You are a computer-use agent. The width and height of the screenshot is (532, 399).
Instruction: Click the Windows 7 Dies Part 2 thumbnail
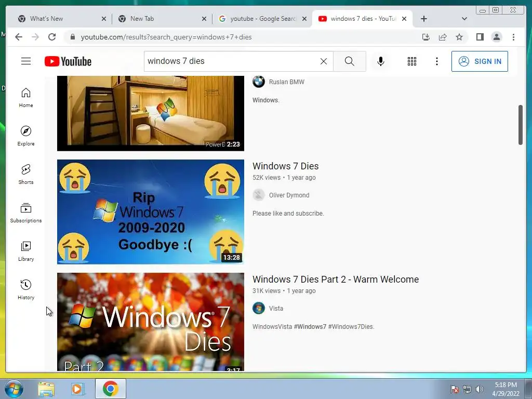click(x=150, y=322)
